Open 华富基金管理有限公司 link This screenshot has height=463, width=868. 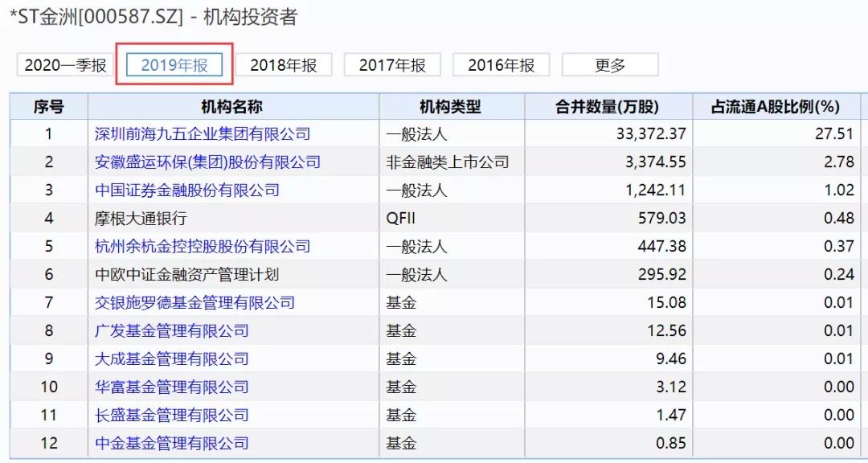pos(172,387)
